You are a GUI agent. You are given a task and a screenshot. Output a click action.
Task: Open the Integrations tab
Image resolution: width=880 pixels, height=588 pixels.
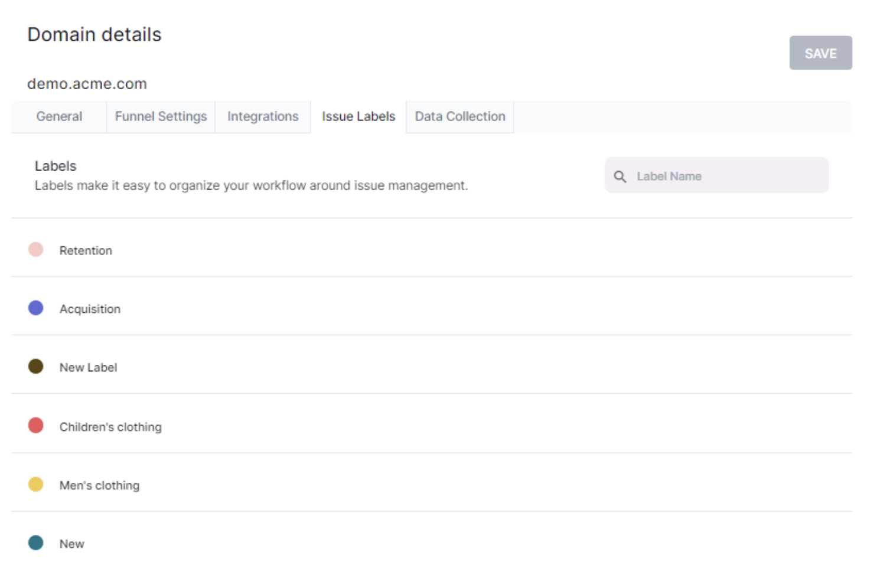pos(263,117)
